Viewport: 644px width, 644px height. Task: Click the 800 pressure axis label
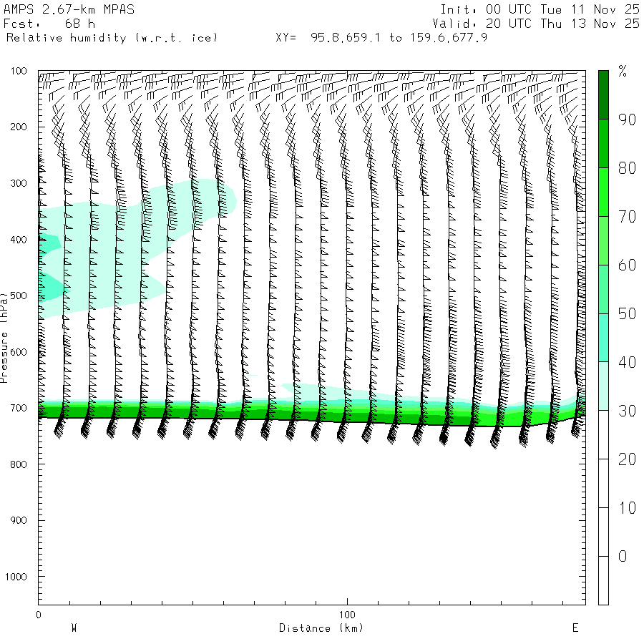tap(19, 464)
